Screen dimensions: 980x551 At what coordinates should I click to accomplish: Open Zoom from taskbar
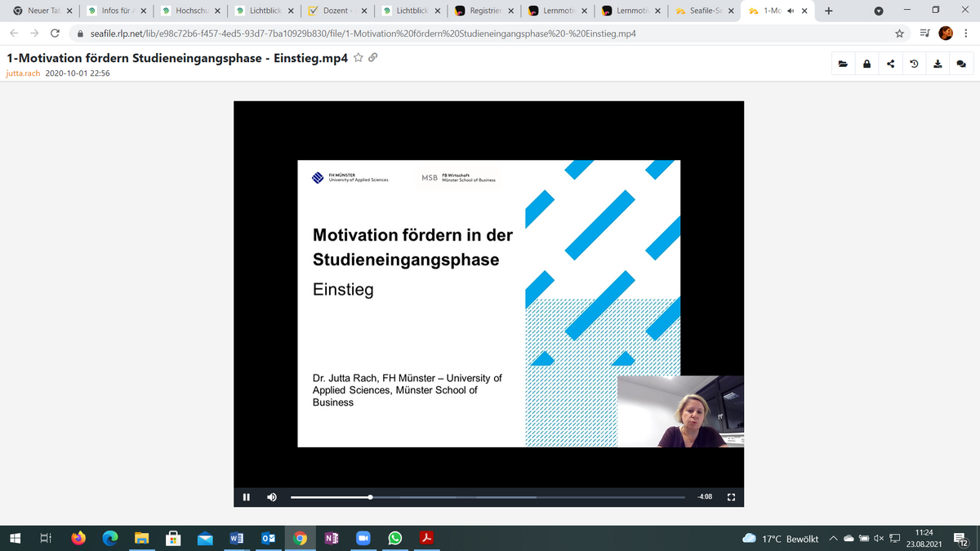(x=363, y=539)
